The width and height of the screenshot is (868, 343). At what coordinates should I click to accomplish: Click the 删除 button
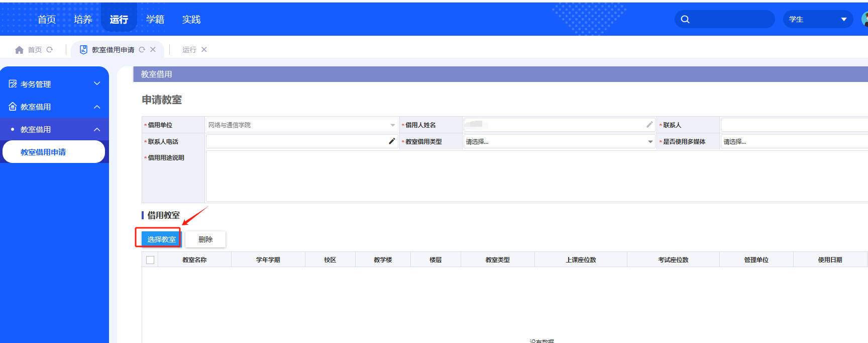click(x=205, y=239)
